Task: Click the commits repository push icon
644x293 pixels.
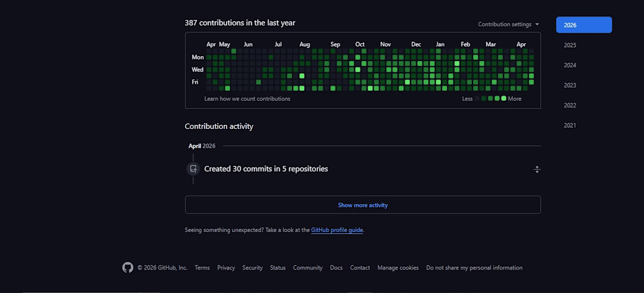Action: pyautogui.click(x=193, y=169)
